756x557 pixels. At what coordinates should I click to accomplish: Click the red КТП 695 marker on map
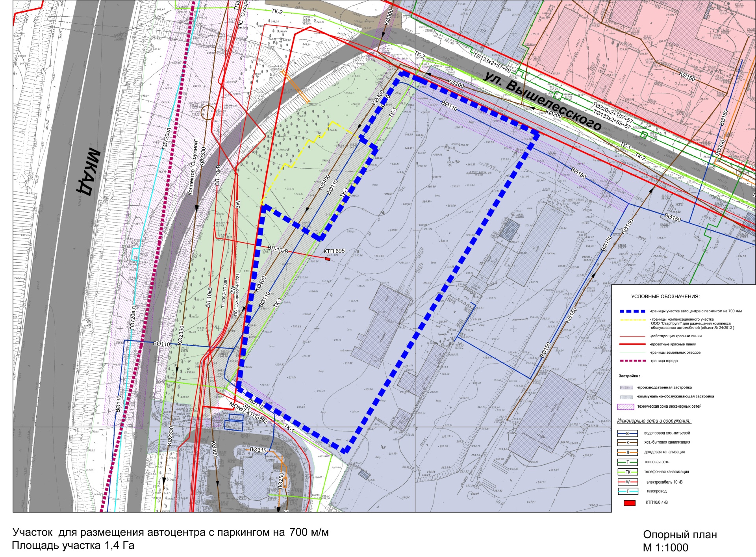tap(328, 259)
